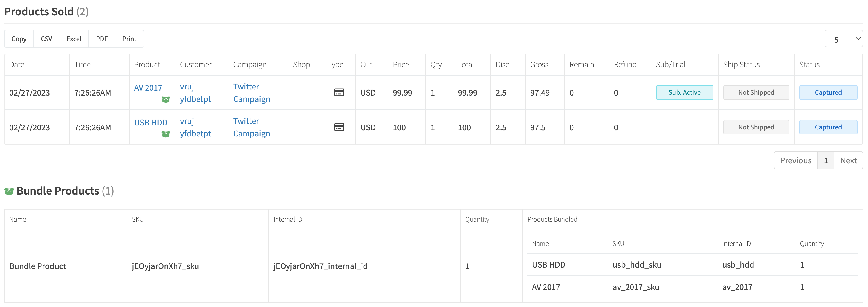This screenshot has width=868, height=307.
Task: Click Captured status in the USB HDD row
Action: [x=828, y=127]
